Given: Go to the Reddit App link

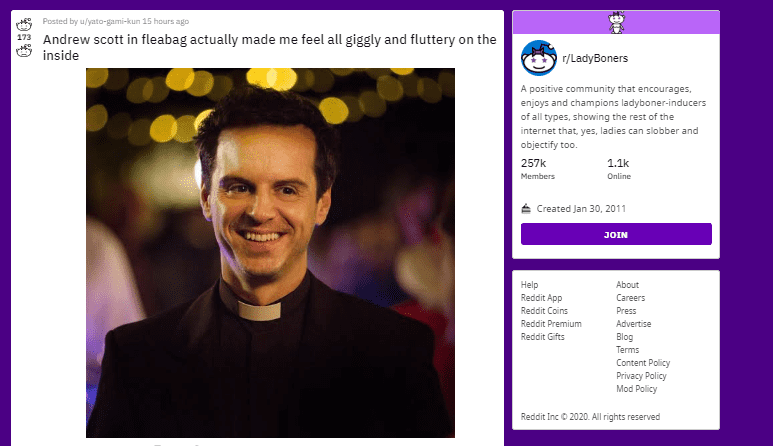Looking at the screenshot, I should (x=542, y=298).
